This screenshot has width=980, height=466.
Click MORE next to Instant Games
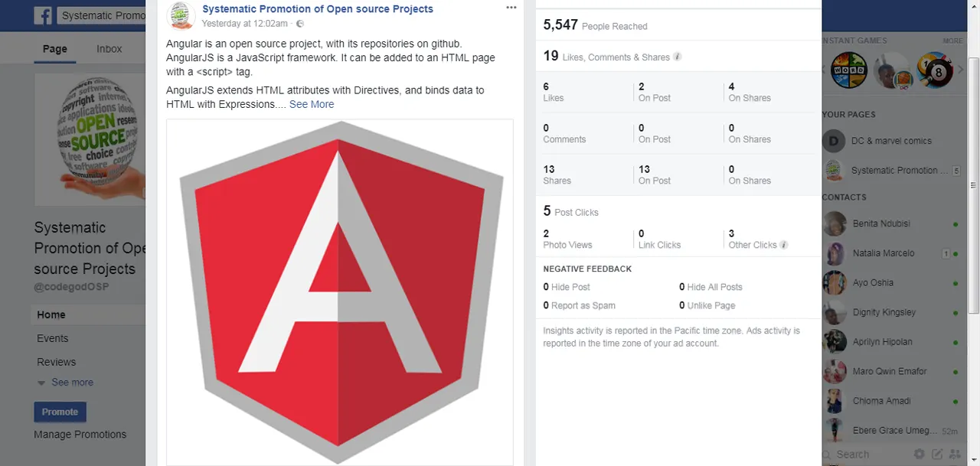tap(953, 41)
